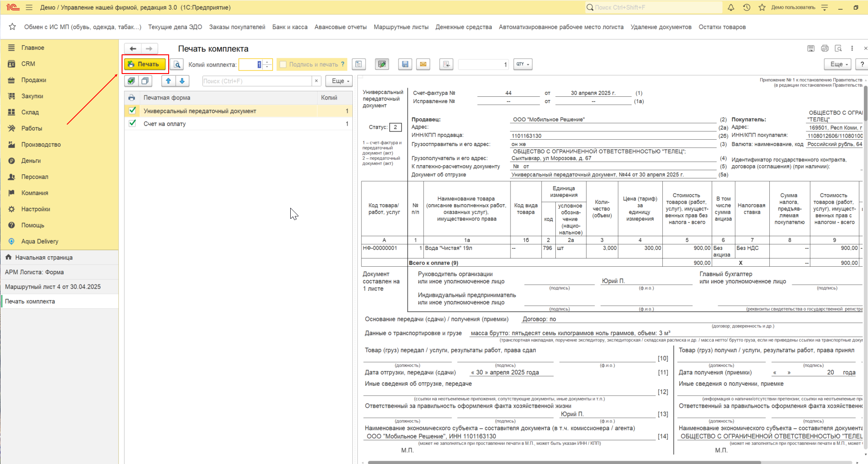
Task: Open the Закупки section
Action: [59, 96]
